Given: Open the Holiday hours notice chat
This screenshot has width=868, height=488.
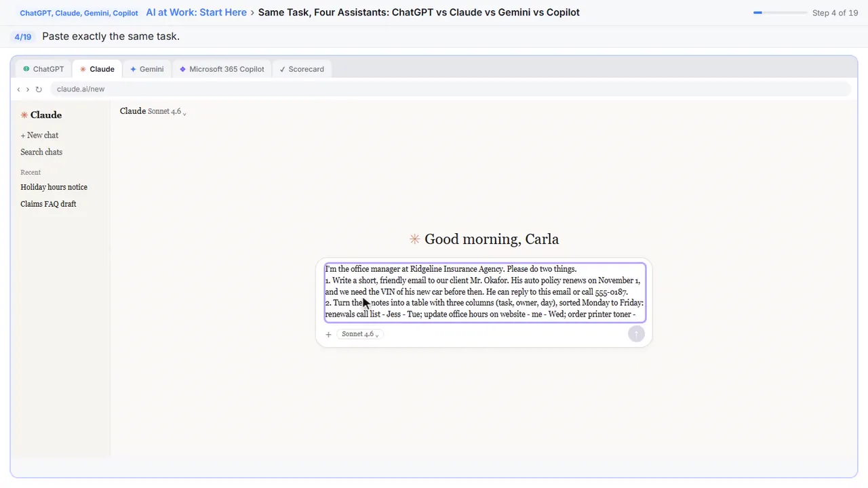Looking at the screenshot, I should tap(54, 187).
